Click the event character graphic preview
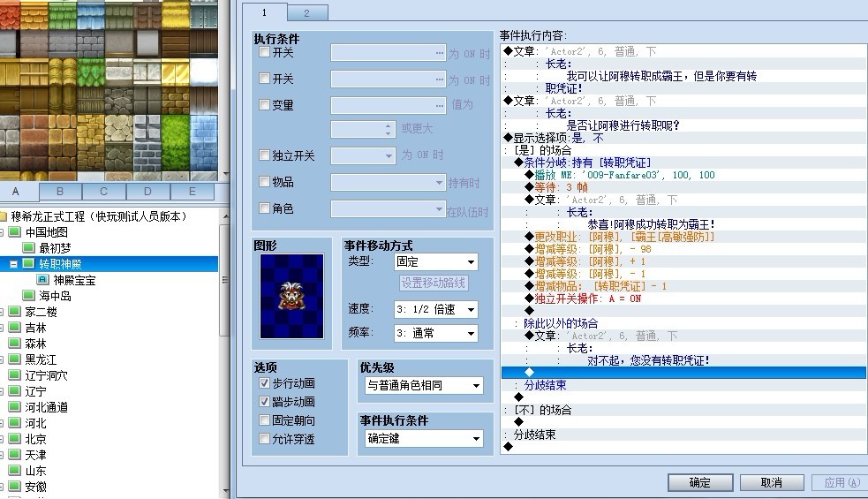868x499 pixels. tap(291, 296)
